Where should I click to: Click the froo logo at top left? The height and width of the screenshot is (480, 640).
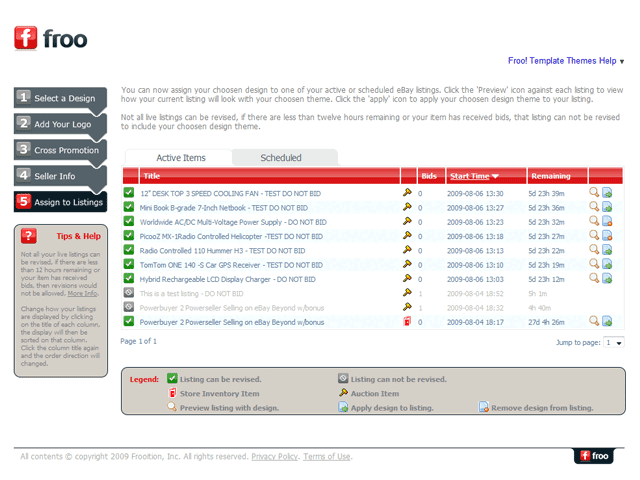(51, 38)
